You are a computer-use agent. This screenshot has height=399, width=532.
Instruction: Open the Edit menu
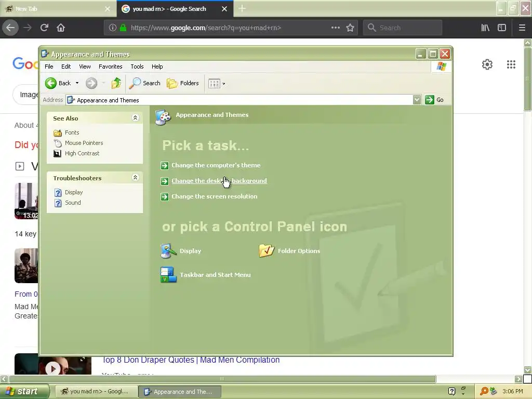point(66,66)
